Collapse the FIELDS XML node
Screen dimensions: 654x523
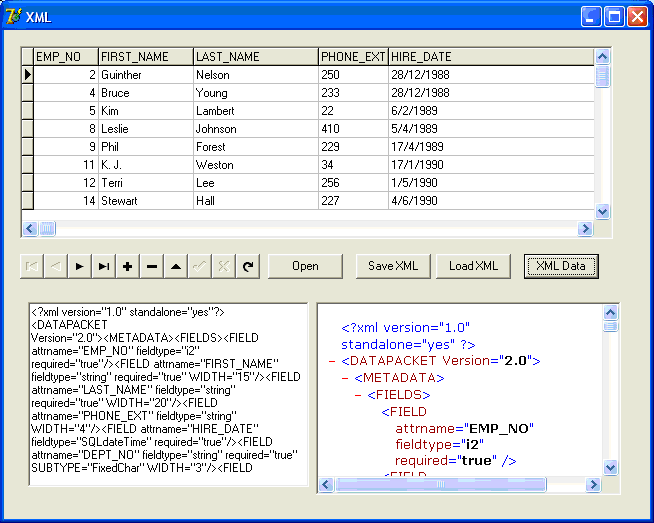[359, 395]
